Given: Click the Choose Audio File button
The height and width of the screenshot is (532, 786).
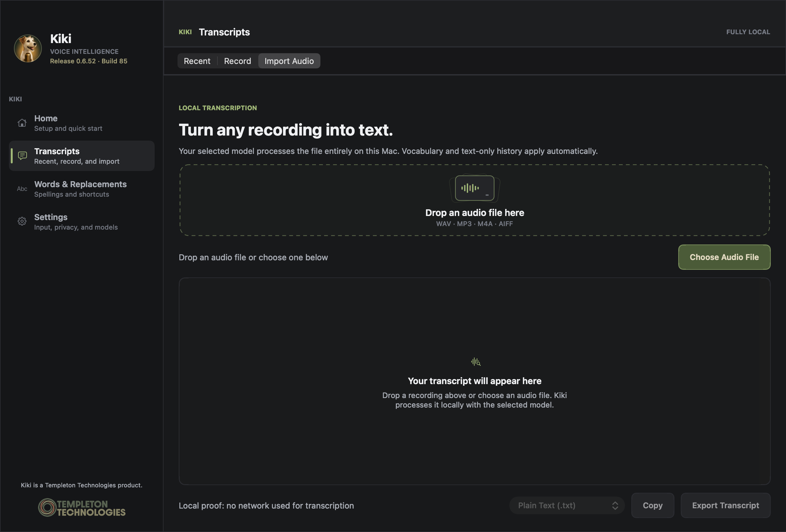Looking at the screenshot, I should 724,257.
